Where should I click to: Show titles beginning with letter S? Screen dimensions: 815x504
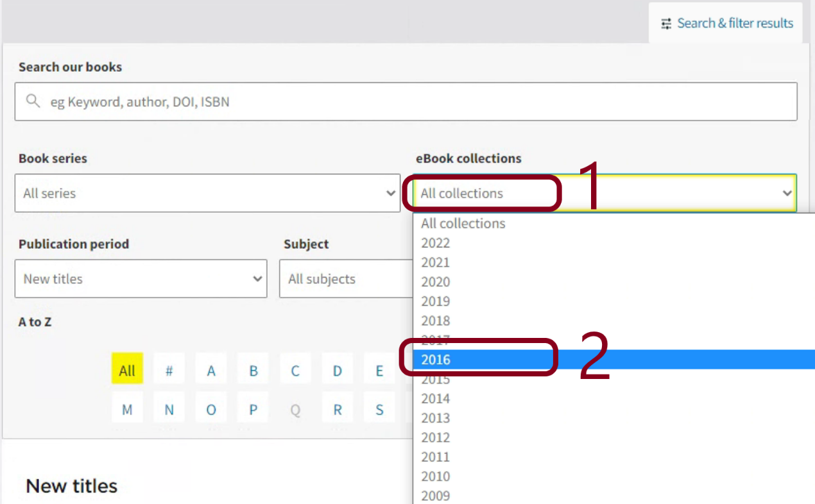click(379, 410)
